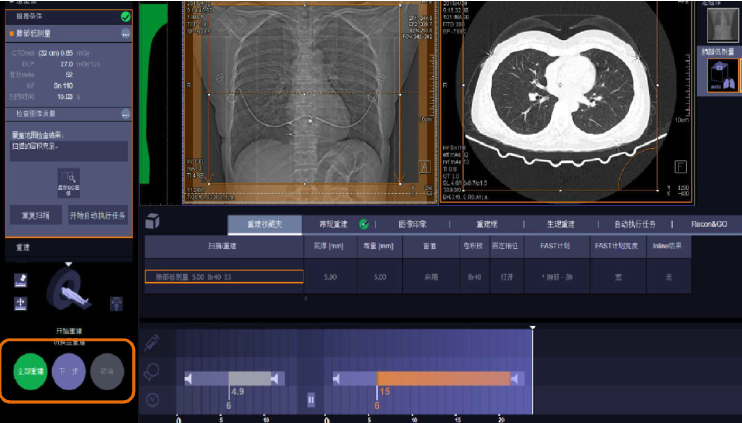Click the Inline结果 cell showing 无
Viewport: 742px width, 423px height.
pos(669,277)
